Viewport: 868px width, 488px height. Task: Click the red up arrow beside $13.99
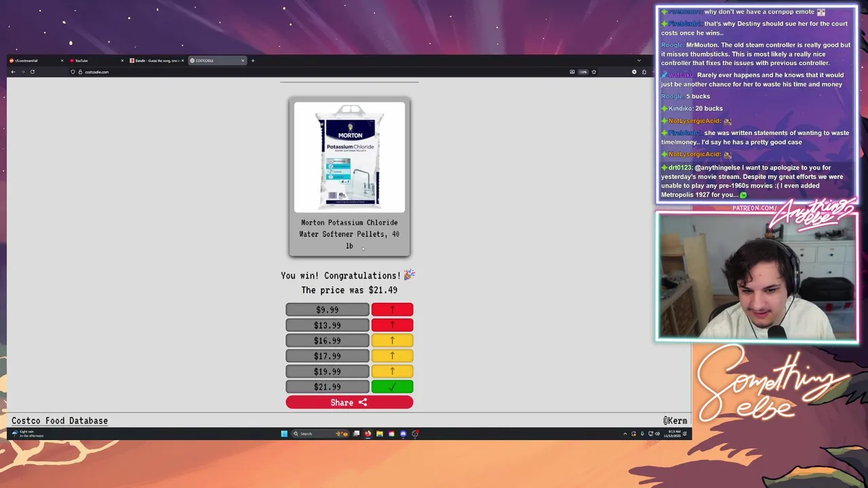pos(392,325)
